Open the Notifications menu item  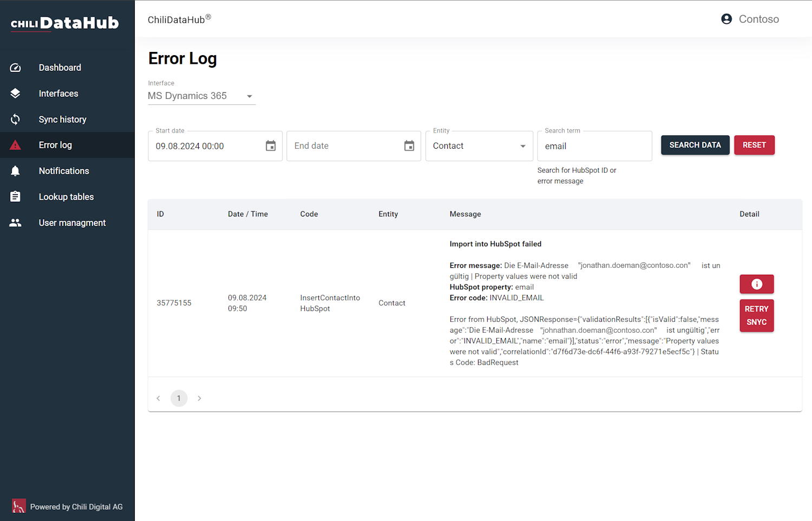pos(67,171)
